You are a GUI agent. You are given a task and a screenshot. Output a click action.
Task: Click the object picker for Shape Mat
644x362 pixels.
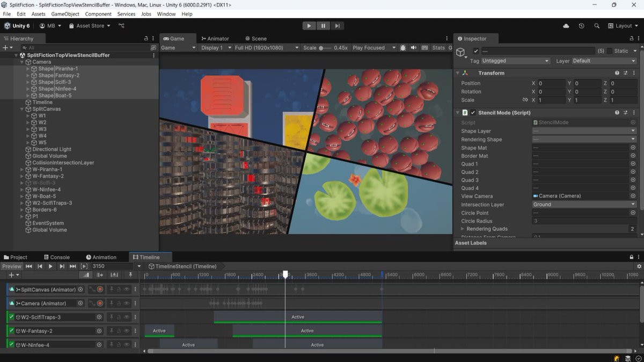point(633,148)
